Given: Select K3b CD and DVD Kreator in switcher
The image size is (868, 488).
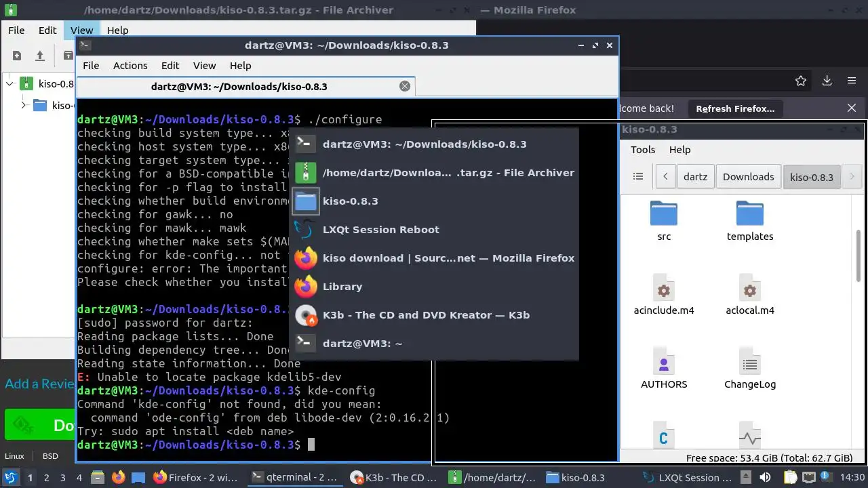Looking at the screenshot, I should 434,314.
